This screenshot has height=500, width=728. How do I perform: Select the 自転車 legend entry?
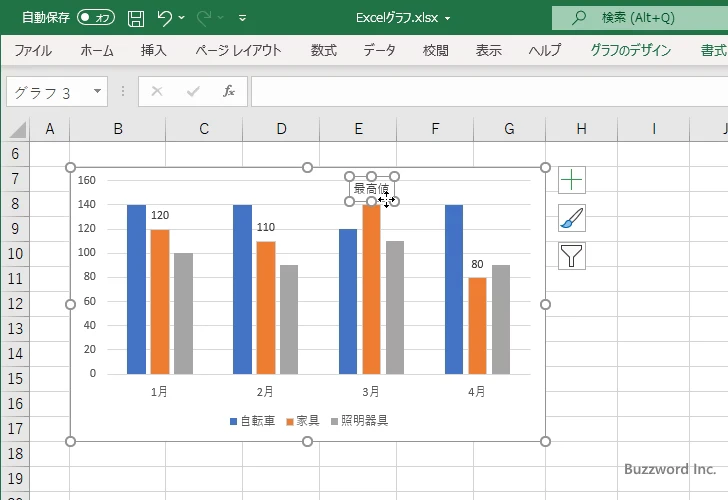[253, 421]
